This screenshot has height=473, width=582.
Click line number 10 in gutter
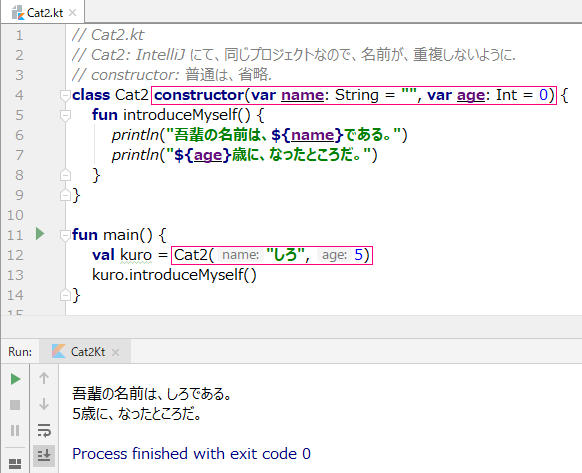(15, 215)
